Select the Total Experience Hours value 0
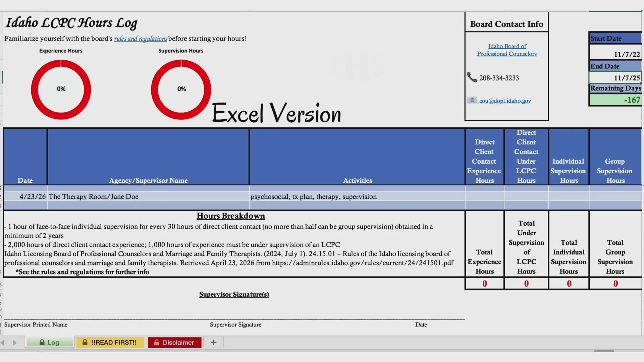Image resolution: width=644 pixels, height=362 pixels. point(484,284)
